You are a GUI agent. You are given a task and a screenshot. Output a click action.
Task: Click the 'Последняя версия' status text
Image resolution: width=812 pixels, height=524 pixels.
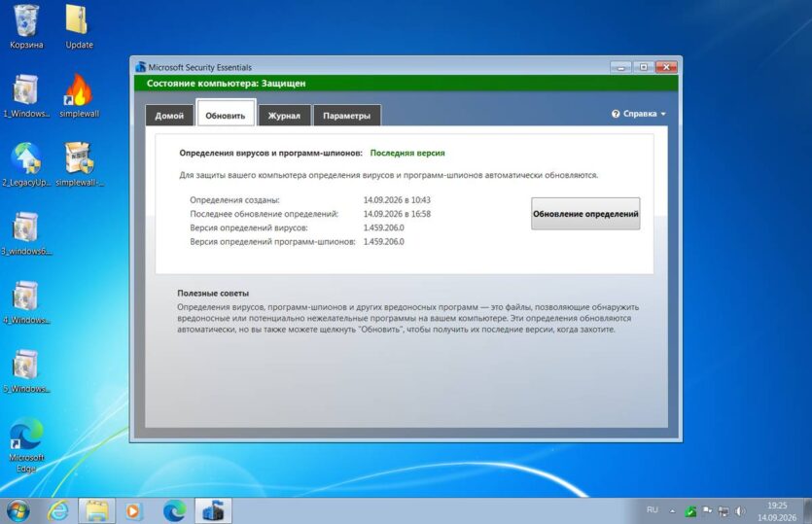(407, 153)
